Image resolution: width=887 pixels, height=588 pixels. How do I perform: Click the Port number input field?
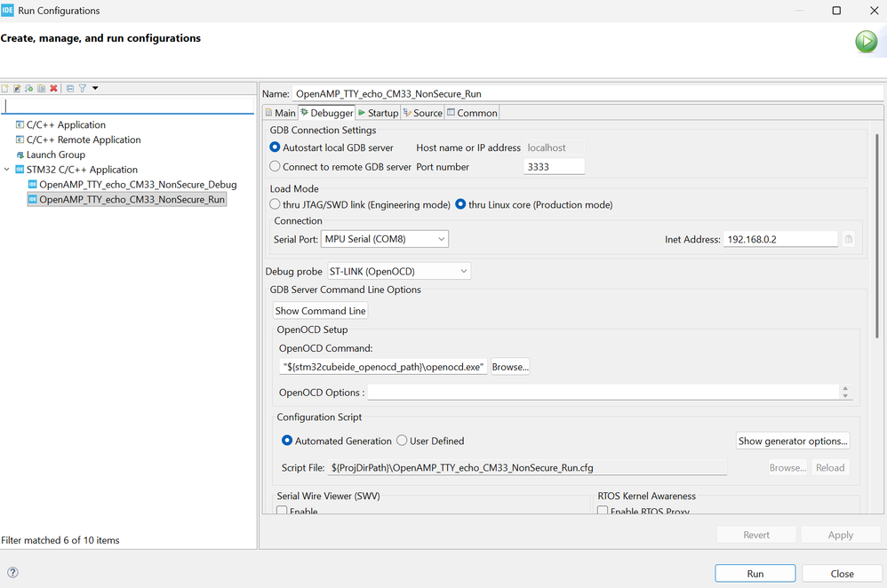pos(554,166)
